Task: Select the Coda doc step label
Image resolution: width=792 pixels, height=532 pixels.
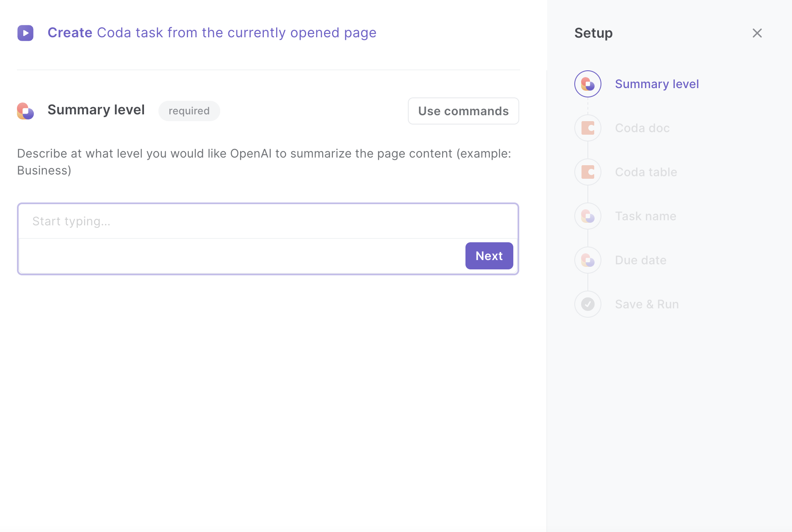Action: [642, 128]
